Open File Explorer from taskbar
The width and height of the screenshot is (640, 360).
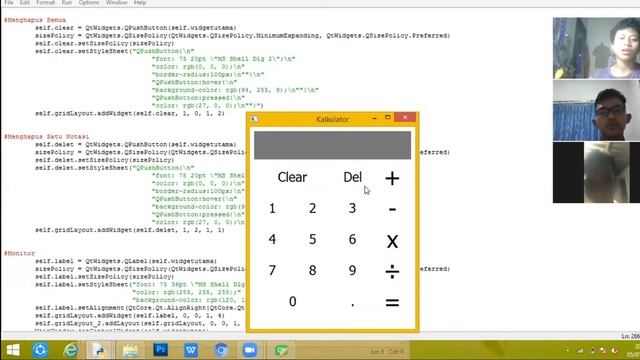pyautogui.click(x=130, y=350)
